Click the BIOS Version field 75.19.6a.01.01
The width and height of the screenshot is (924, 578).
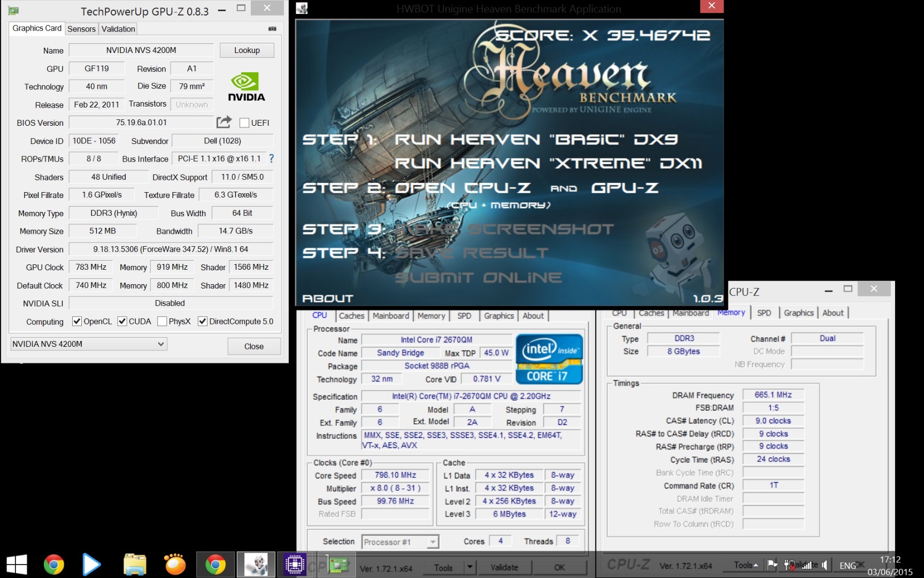click(141, 123)
